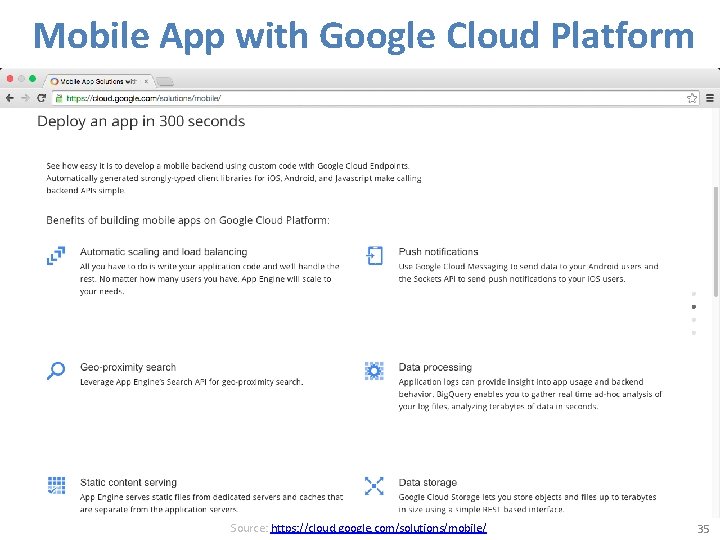Image resolution: width=720 pixels, height=540 pixels.
Task: Select the 'Automatic scaling and load balancing' heading
Action: click(163, 252)
